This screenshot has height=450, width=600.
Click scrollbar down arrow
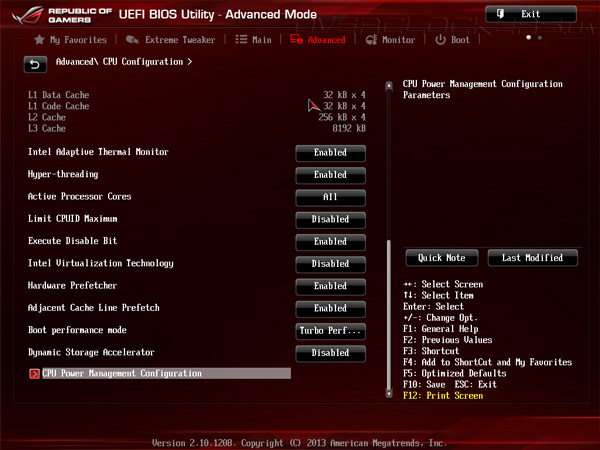[x=389, y=393]
